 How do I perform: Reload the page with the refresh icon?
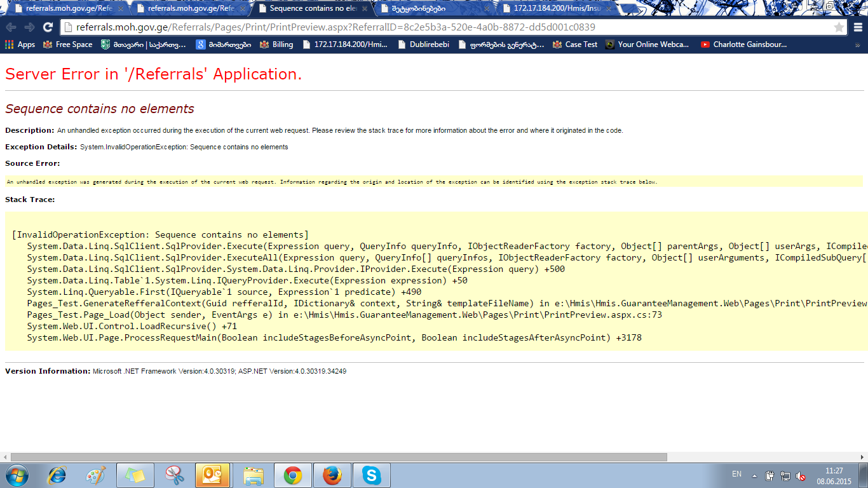(48, 27)
